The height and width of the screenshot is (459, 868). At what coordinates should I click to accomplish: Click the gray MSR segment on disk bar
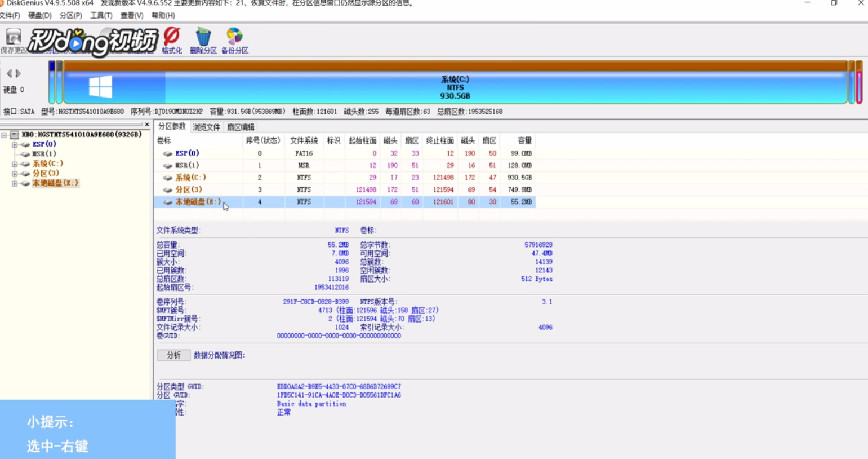click(59, 82)
